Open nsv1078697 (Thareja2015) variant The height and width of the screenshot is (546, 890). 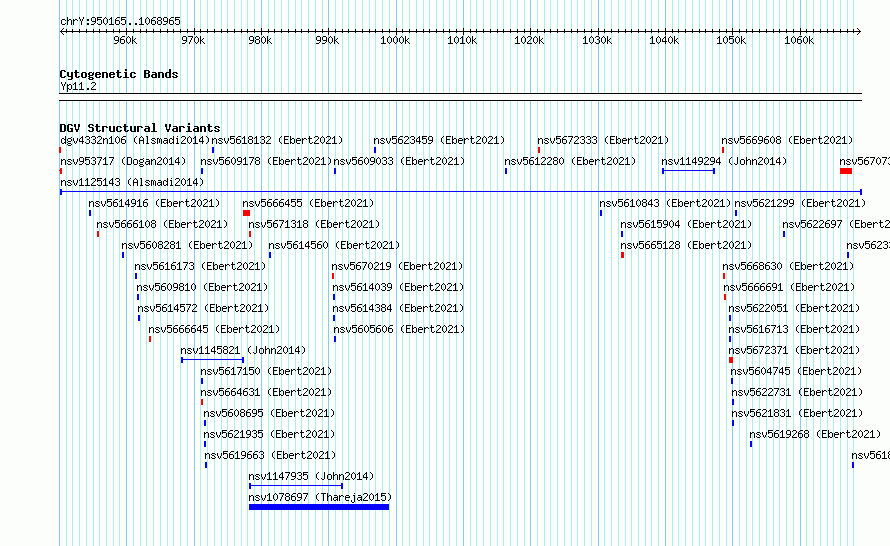pos(320,497)
